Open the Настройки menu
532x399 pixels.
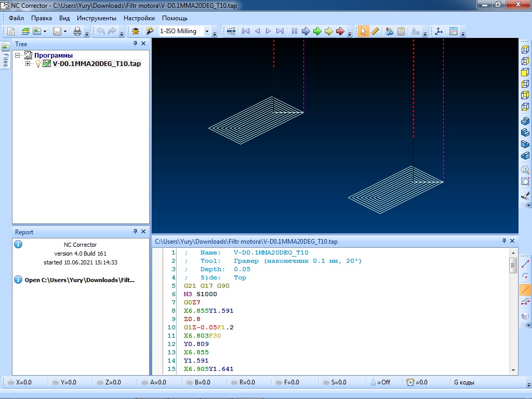point(139,18)
